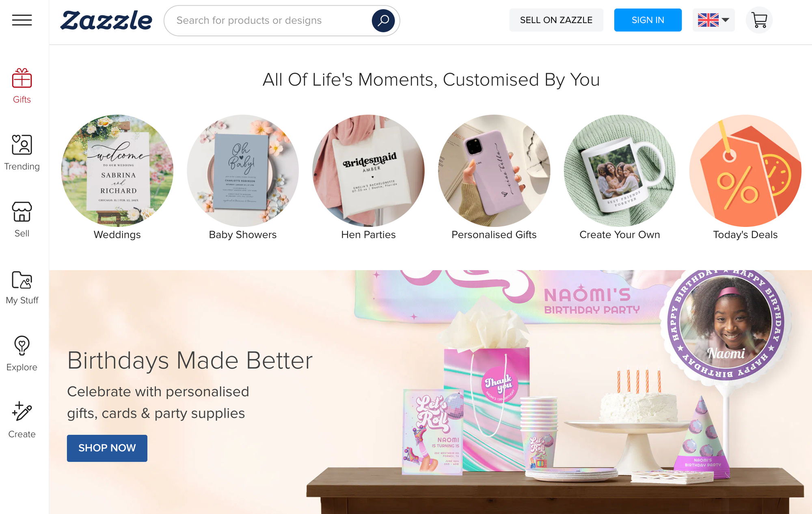The width and height of the screenshot is (812, 514).
Task: Expand the UK flag region dropdown
Action: (x=713, y=20)
